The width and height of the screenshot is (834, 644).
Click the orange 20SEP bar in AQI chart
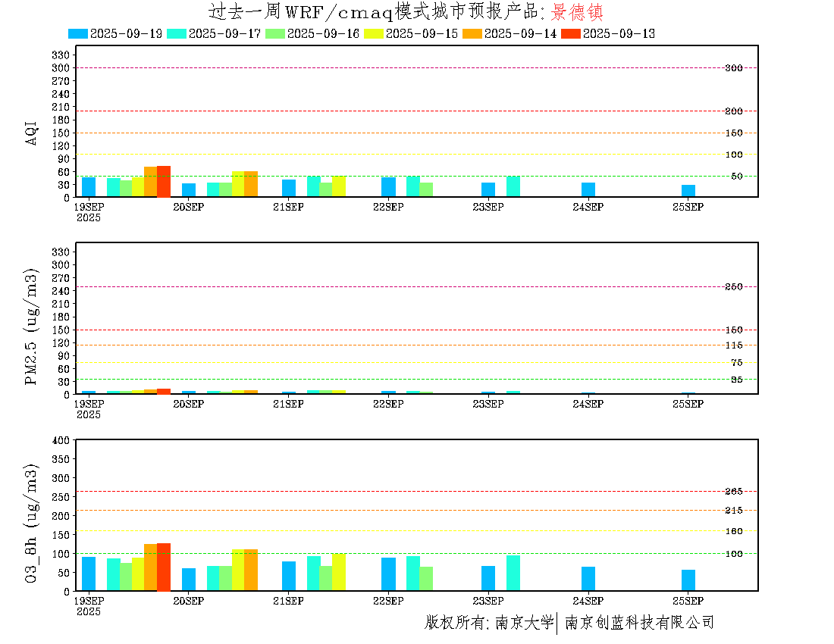pos(251,184)
